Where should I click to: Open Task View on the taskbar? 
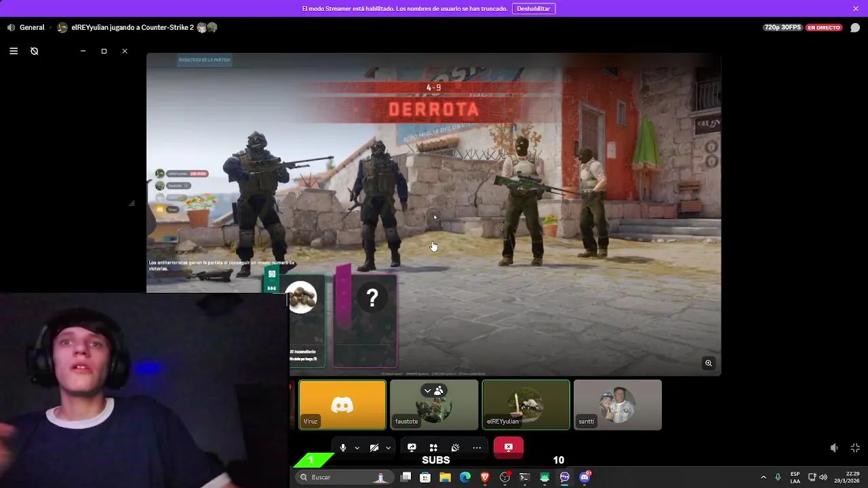(406, 477)
